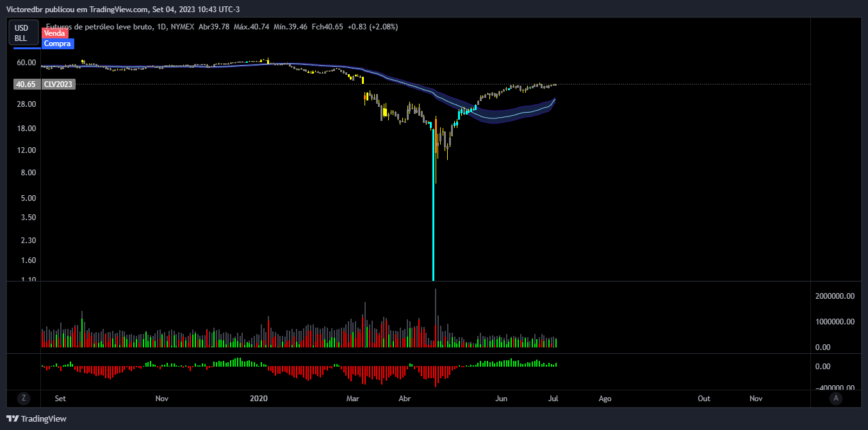Click the 2000000.00 volume axis label

tap(835, 296)
